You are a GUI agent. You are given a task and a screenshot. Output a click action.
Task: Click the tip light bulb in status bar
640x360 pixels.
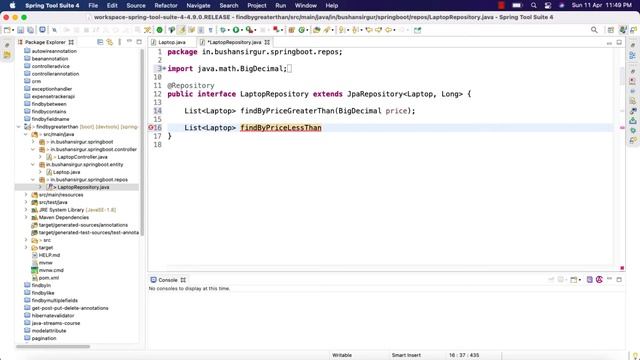[635, 356]
